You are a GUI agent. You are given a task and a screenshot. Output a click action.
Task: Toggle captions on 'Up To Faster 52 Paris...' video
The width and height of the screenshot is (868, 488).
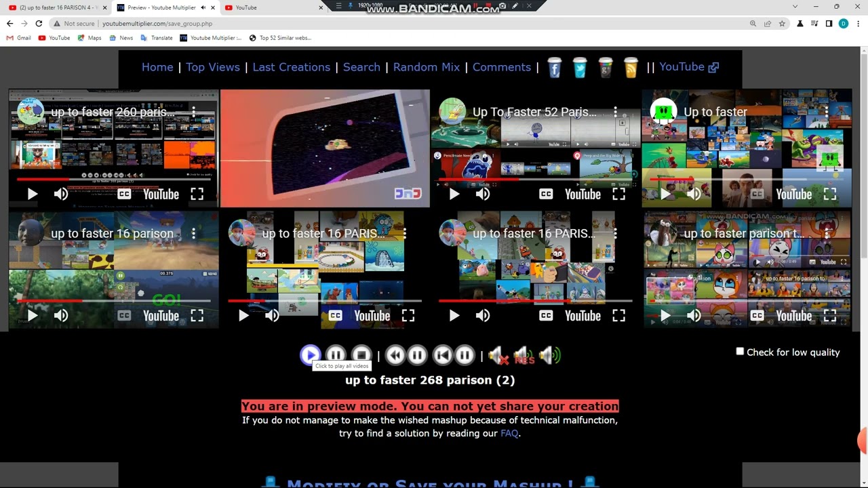(x=546, y=195)
